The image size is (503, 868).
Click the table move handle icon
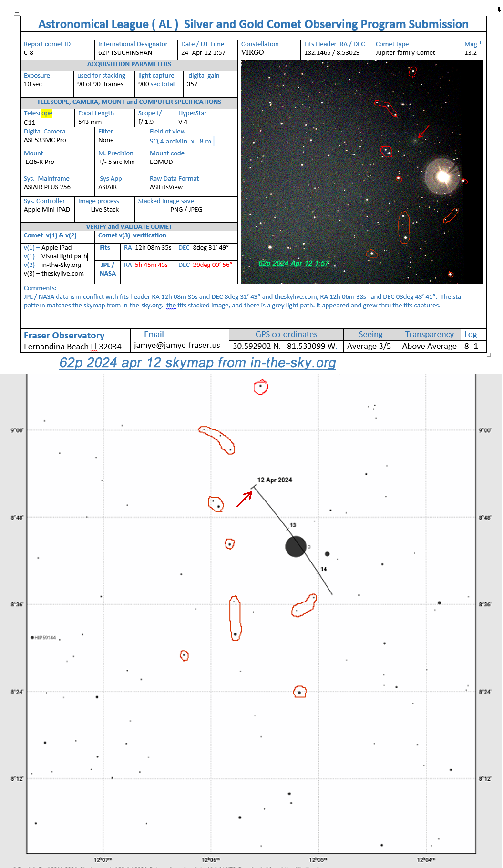pos(17,12)
